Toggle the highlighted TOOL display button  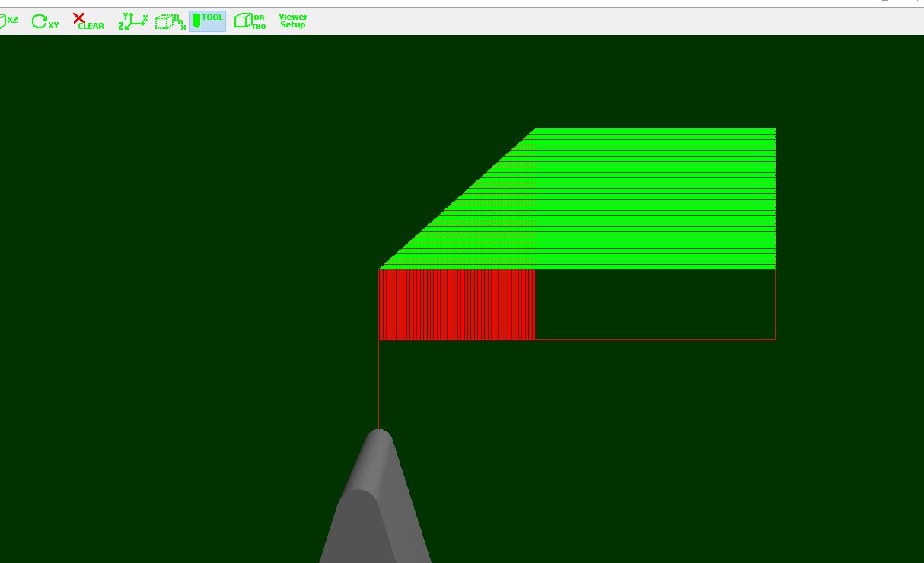(x=207, y=21)
